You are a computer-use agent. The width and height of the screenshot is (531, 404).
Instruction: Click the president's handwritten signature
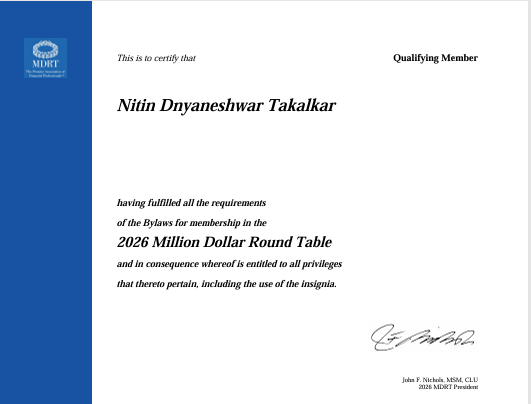[x=422, y=338]
